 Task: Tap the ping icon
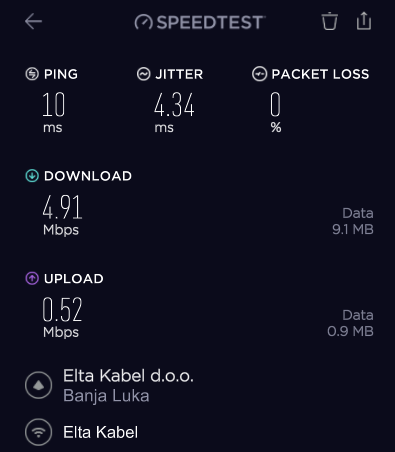pyautogui.click(x=32, y=74)
